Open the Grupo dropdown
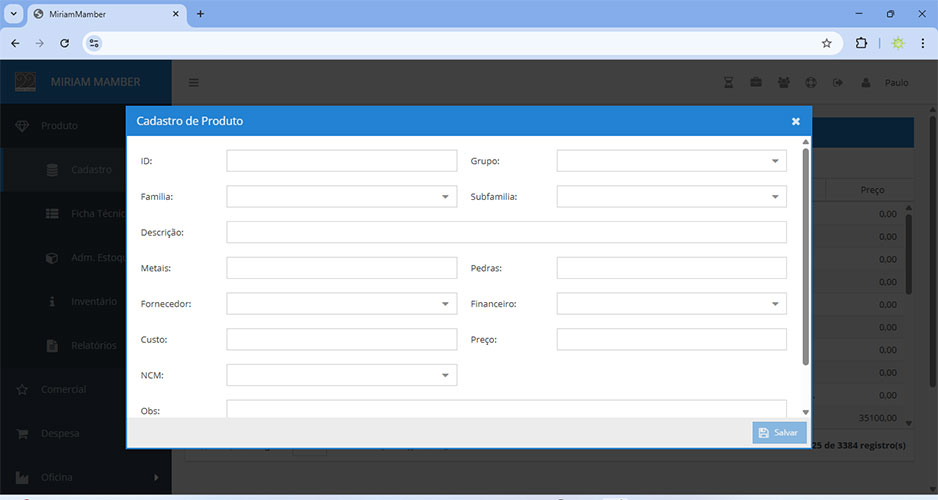This screenshot has width=938, height=500. point(671,161)
